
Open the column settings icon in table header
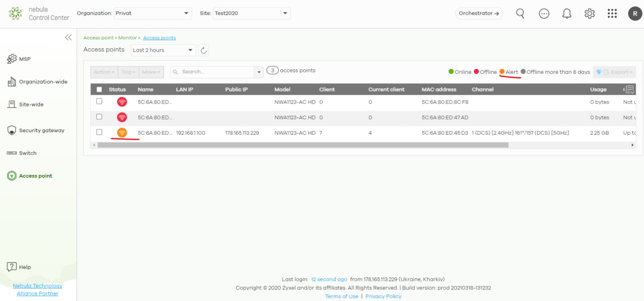629,89
